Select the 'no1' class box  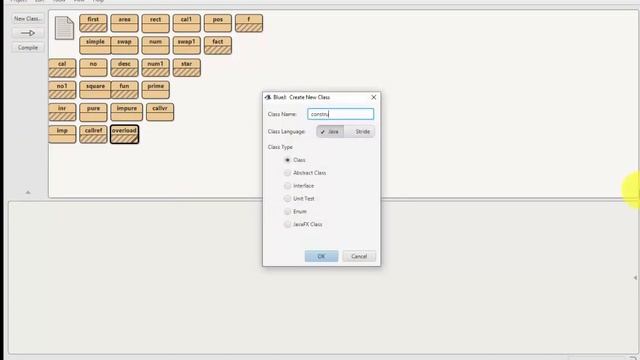[x=62, y=90]
